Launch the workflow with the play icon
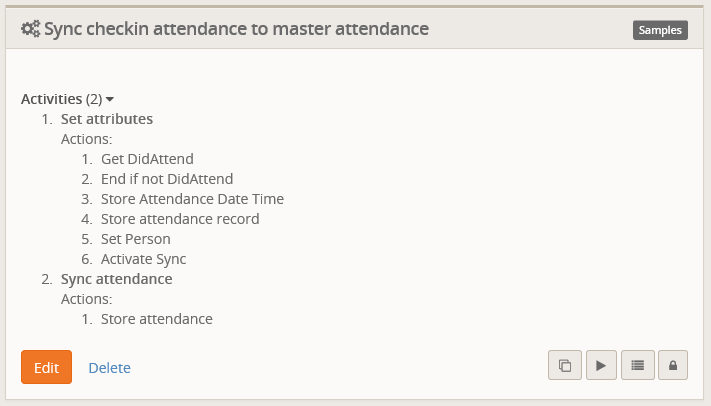The height and width of the screenshot is (406, 711). click(x=601, y=365)
